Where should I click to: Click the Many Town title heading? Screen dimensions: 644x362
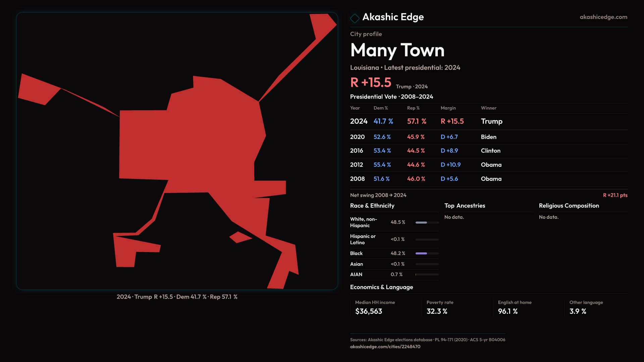pos(397,50)
